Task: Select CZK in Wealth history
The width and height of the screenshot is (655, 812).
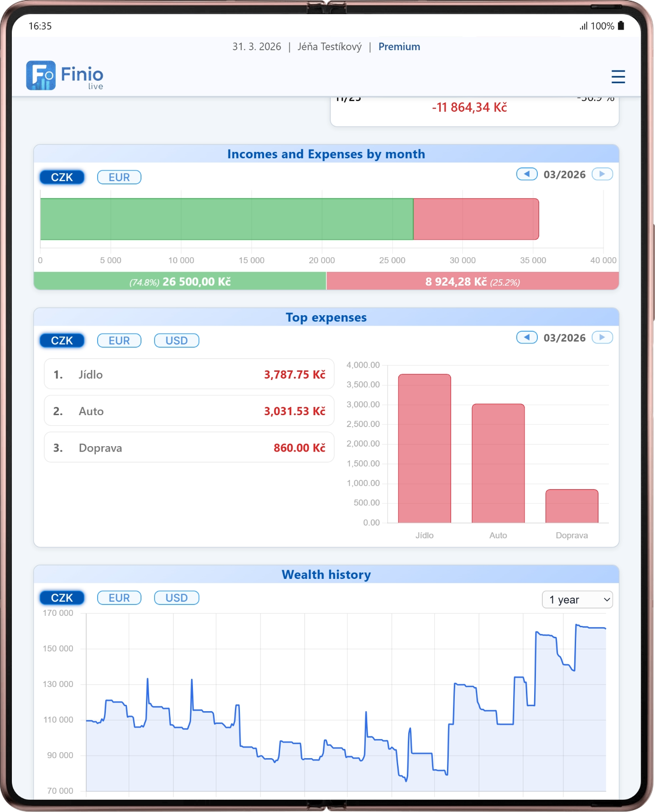Action: (62, 598)
